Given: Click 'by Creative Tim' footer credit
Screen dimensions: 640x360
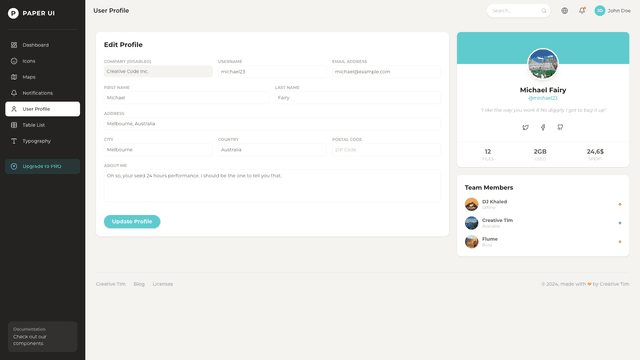Looking at the screenshot, I should [611, 284].
